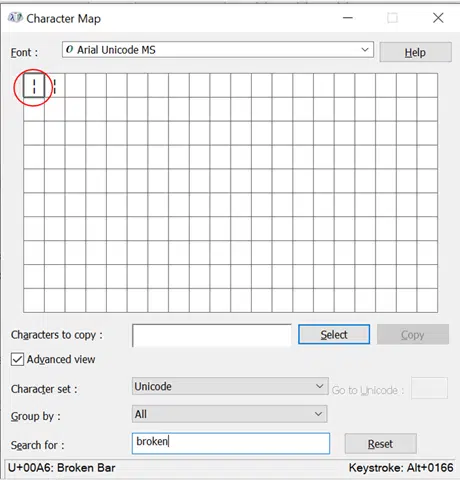Close the Character Map window
The height and width of the screenshot is (480, 460).
pyautogui.click(x=438, y=18)
